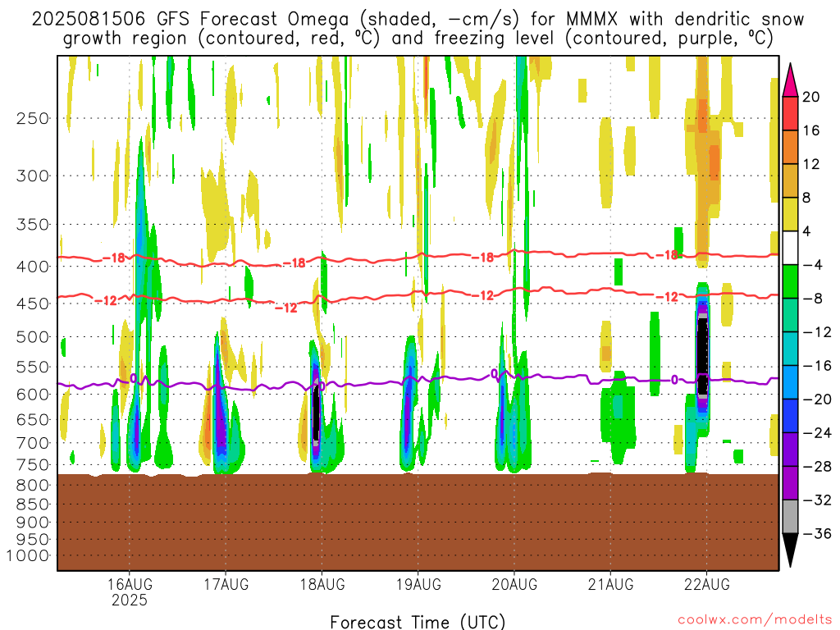Screen dimensions: 840x630
Task: Click the 950 pressure level label
Action: (33, 540)
